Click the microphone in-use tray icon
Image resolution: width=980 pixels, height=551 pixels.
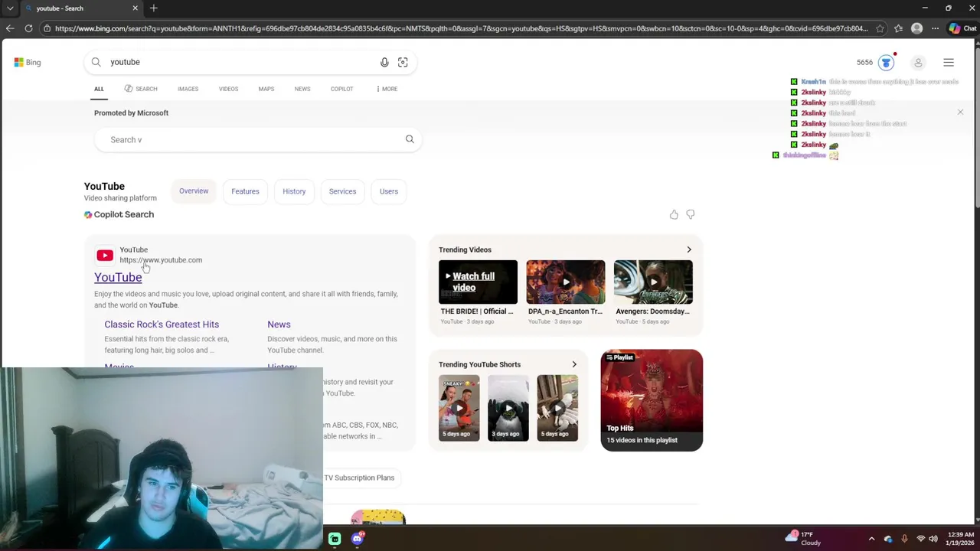coord(904,539)
